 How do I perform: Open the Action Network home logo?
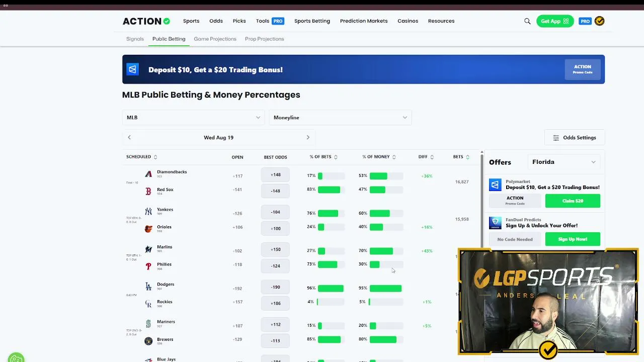point(146,21)
